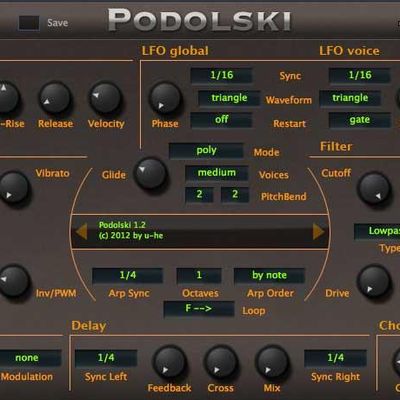Viewport: 400px width, 400px height.
Task: Click the Vibrato knob
Action: (x=13, y=187)
